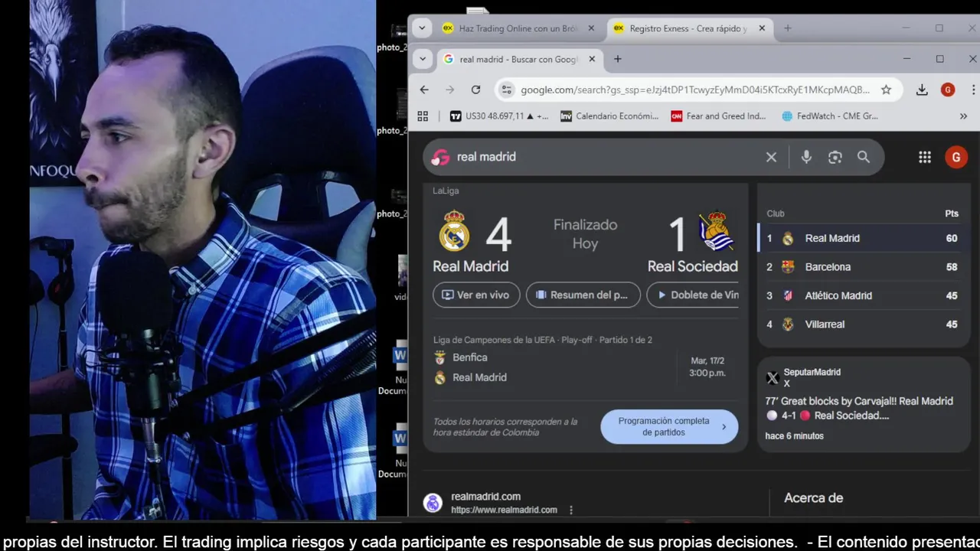The height and width of the screenshot is (551, 980).
Task: Click the Ver en vivo button
Action: (x=476, y=295)
